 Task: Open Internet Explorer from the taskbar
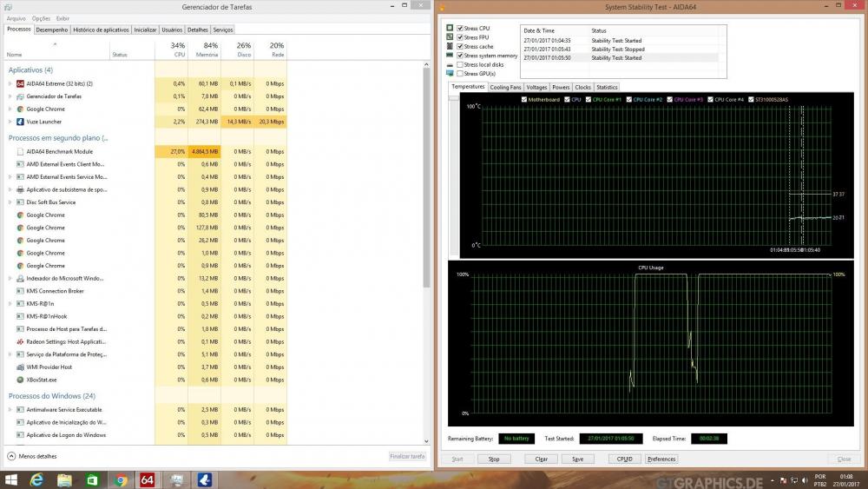pyautogui.click(x=37, y=479)
